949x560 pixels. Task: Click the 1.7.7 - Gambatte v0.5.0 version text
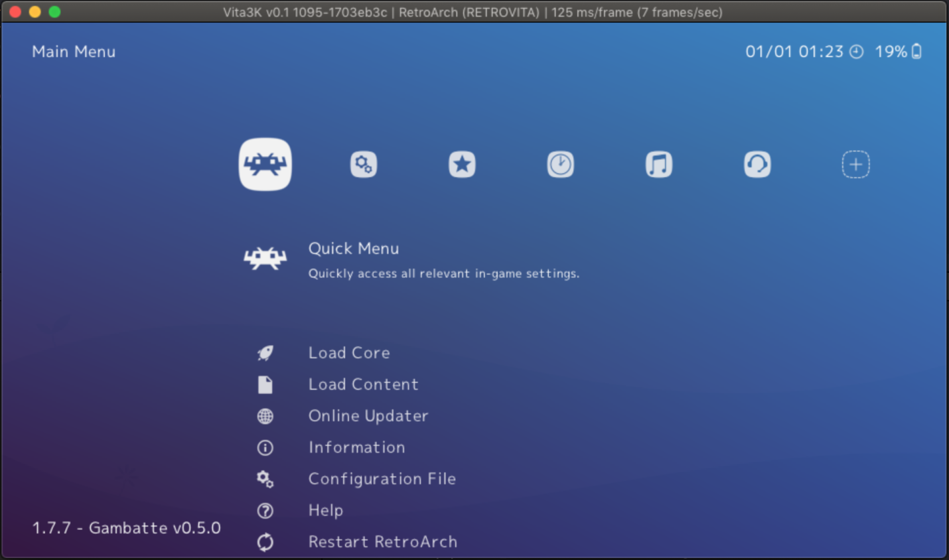(127, 528)
